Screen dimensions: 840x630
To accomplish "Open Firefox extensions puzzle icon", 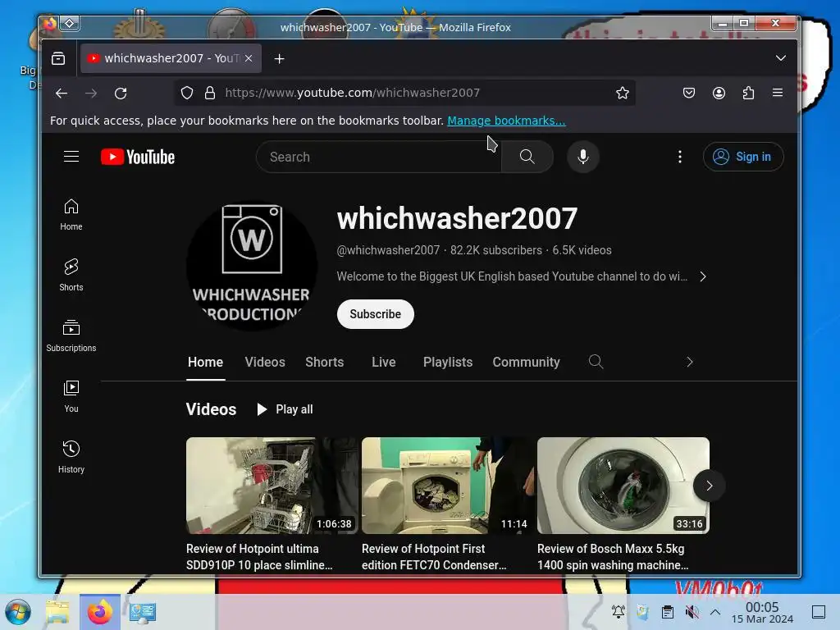I will [x=748, y=93].
